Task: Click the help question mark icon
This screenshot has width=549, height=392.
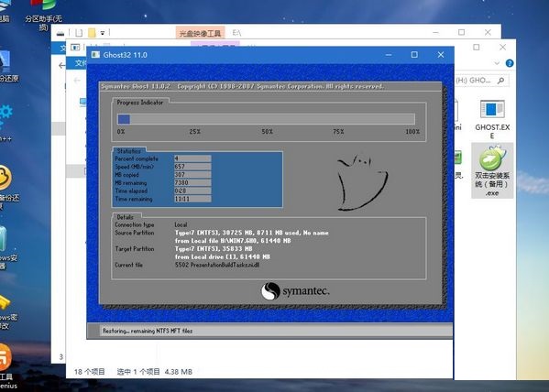Action: (x=510, y=63)
